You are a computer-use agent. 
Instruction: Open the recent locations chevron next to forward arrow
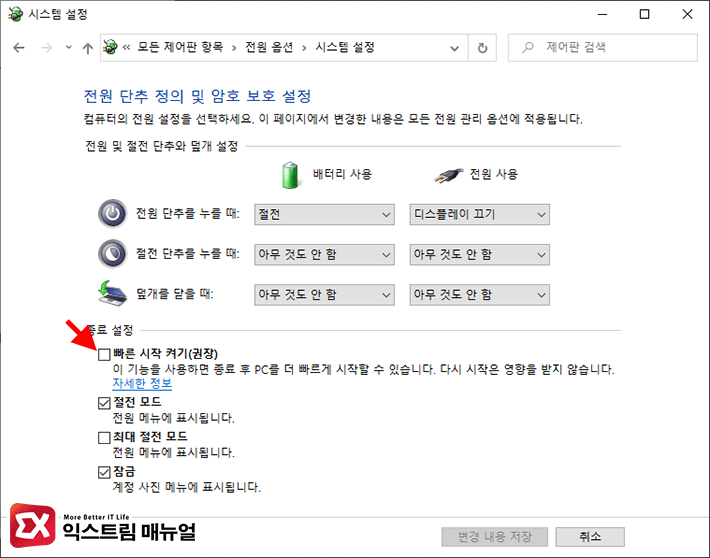coord(68,47)
